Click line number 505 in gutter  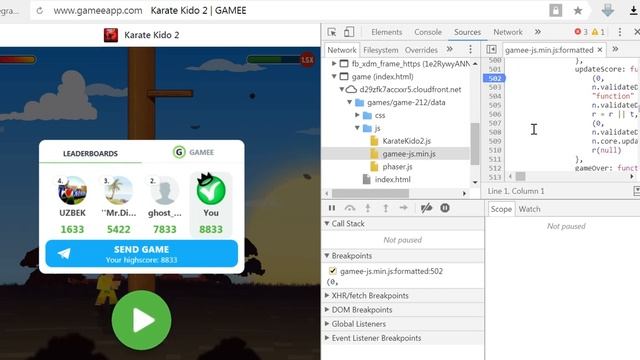[495, 105]
